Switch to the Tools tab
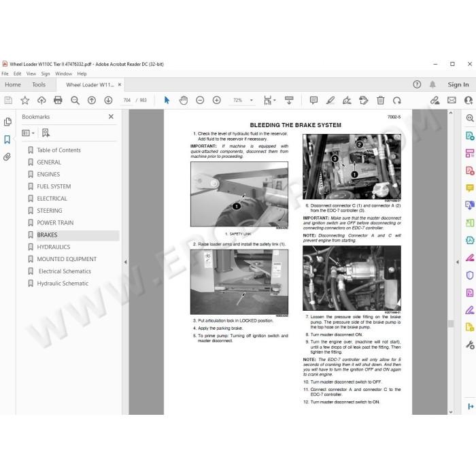The image size is (476, 476). [x=39, y=85]
